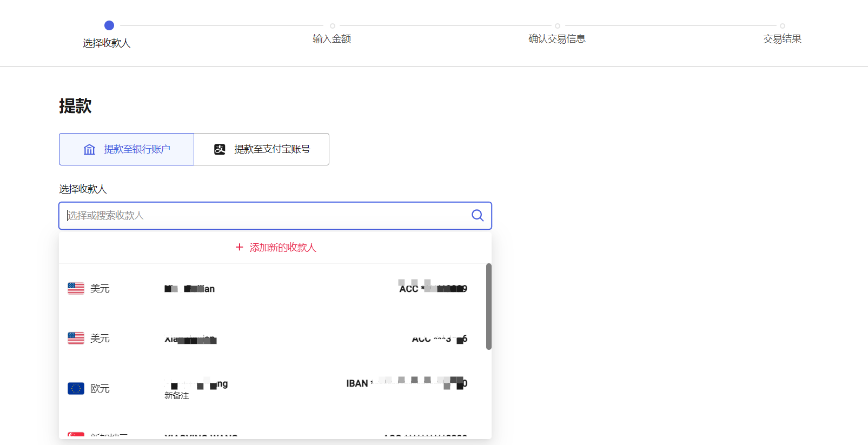868x445 pixels.
Task: Click the 交易结果 step
Action: pyautogui.click(x=782, y=38)
